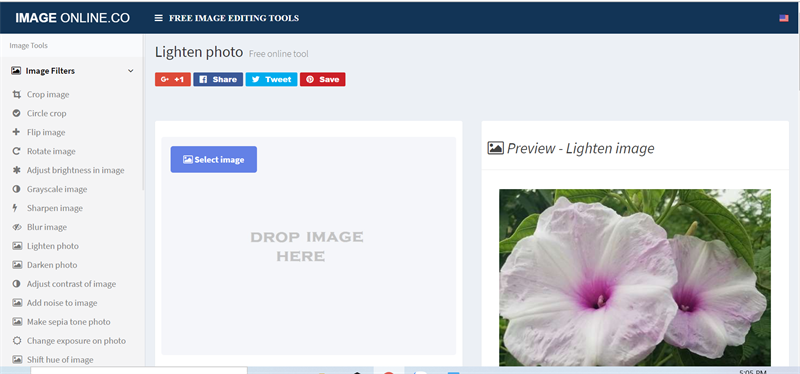The image size is (800, 374).
Task: Click the Change exposure sun icon
Action: tap(16, 340)
